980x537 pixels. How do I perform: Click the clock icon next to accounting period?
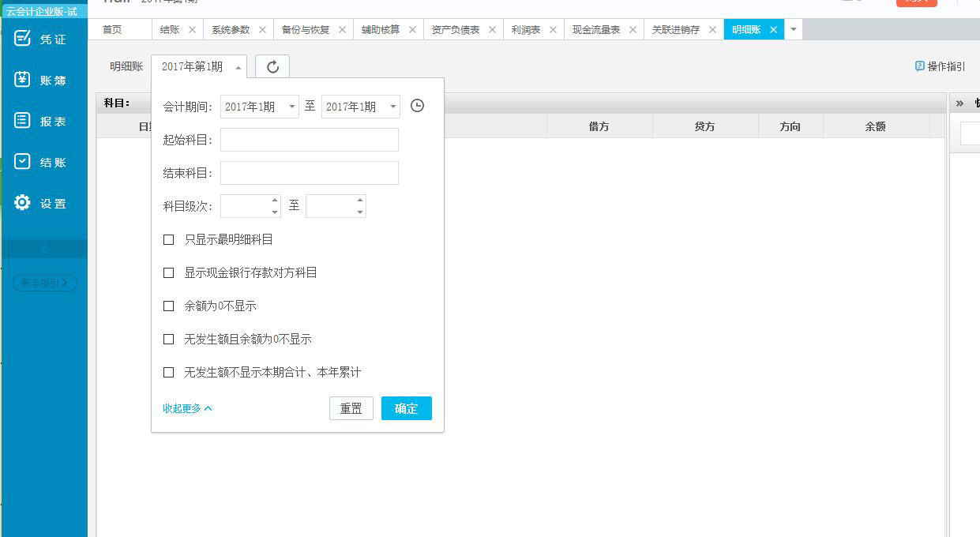click(x=418, y=106)
